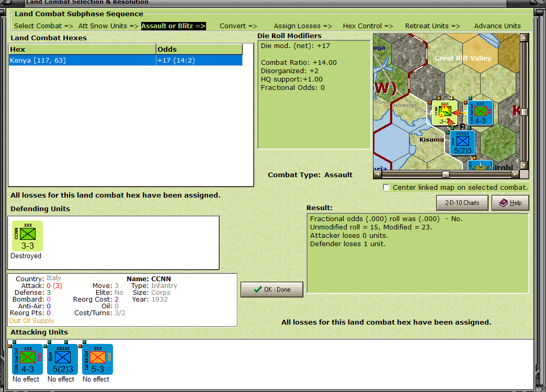The height and width of the screenshot is (392, 546).
Task: Click the Help button
Action: (x=510, y=203)
